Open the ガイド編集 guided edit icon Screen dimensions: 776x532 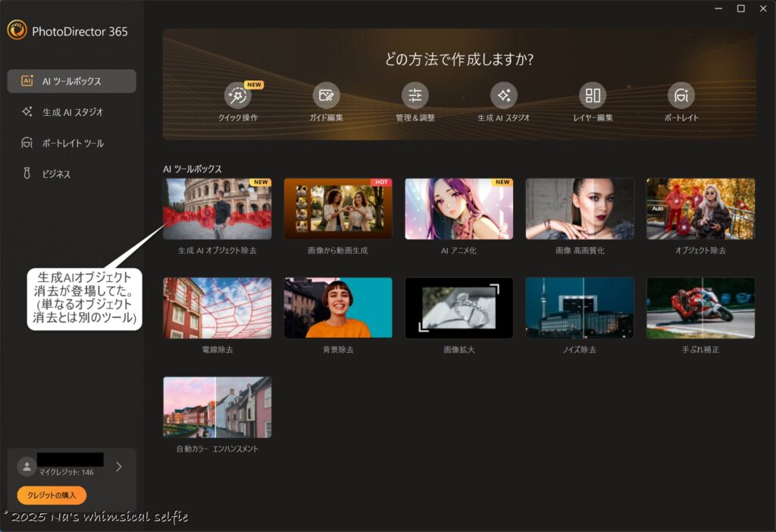(326, 95)
